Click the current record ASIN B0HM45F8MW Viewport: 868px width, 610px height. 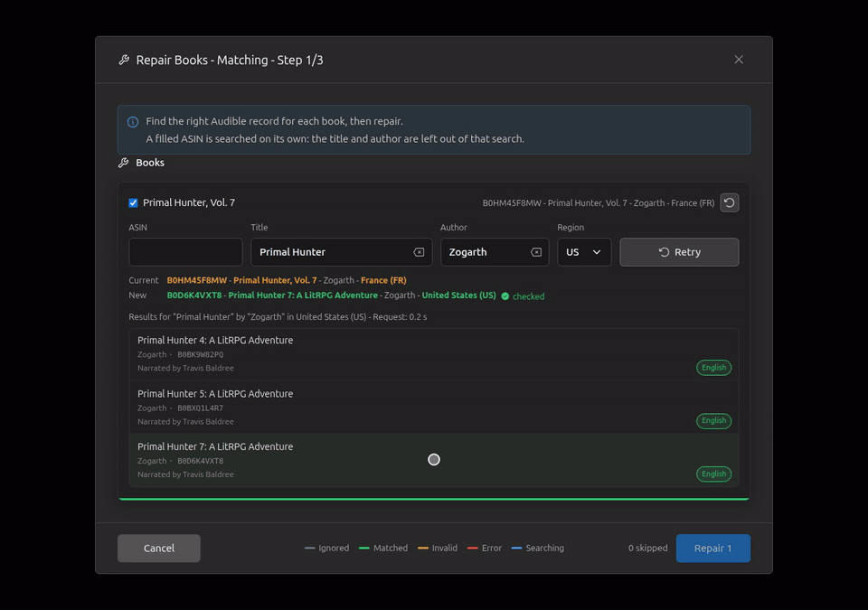pos(197,280)
